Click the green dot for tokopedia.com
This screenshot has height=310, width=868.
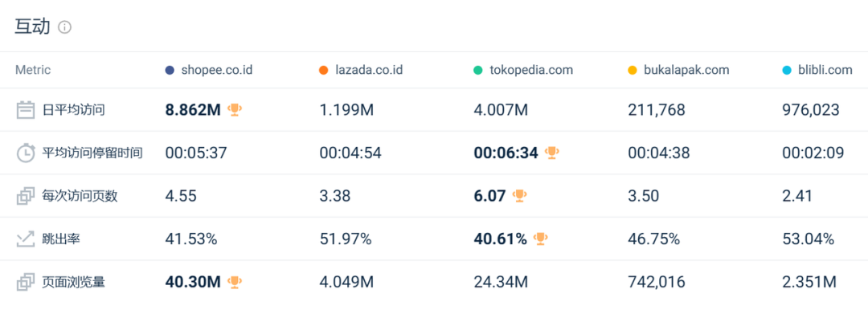pos(479,71)
